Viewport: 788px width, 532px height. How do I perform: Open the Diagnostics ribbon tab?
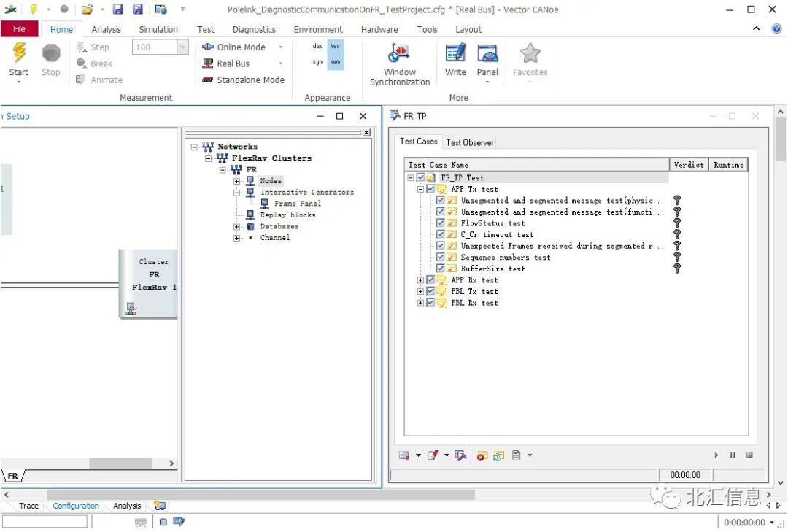[x=254, y=30]
